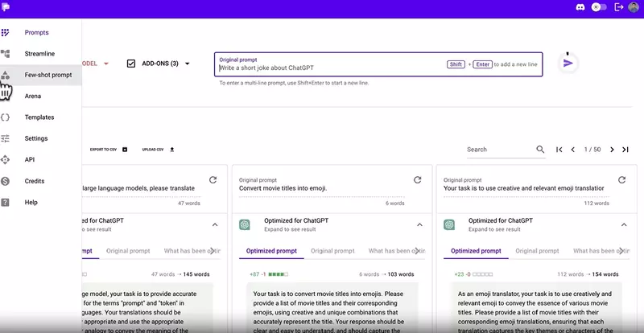Image resolution: width=644 pixels, height=333 pixels.
Task: Collapse the 47 words card result section
Action: (215, 224)
